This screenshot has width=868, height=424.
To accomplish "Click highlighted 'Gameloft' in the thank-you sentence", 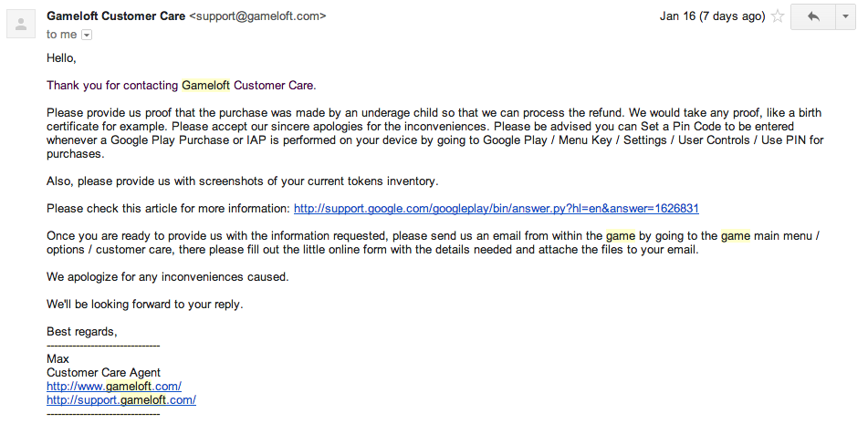I will (x=206, y=86).
